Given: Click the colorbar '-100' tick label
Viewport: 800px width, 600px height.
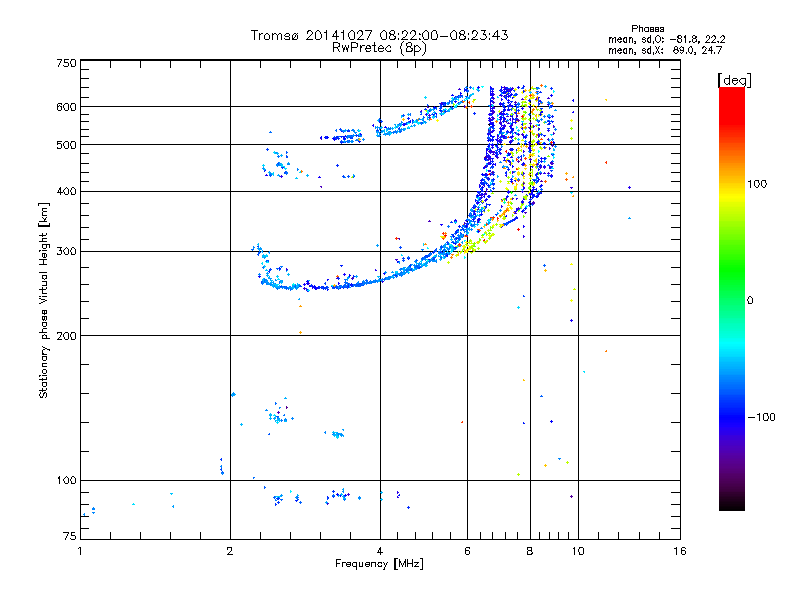Looking at the screenshot, I should [x=761, y=417].
